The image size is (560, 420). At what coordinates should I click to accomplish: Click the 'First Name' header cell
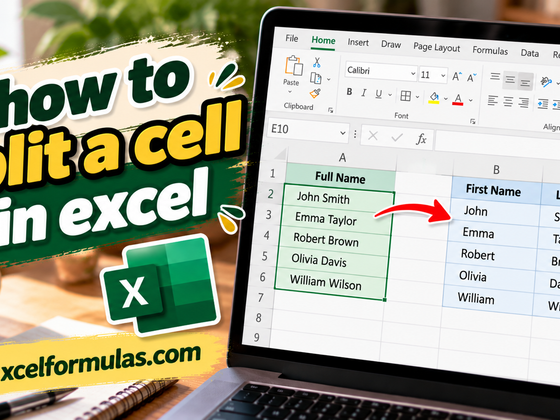pyautogui.click(x=496, y=191)
